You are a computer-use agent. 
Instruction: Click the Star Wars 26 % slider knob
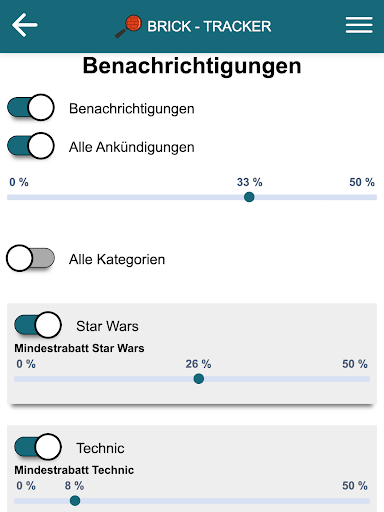199,379
